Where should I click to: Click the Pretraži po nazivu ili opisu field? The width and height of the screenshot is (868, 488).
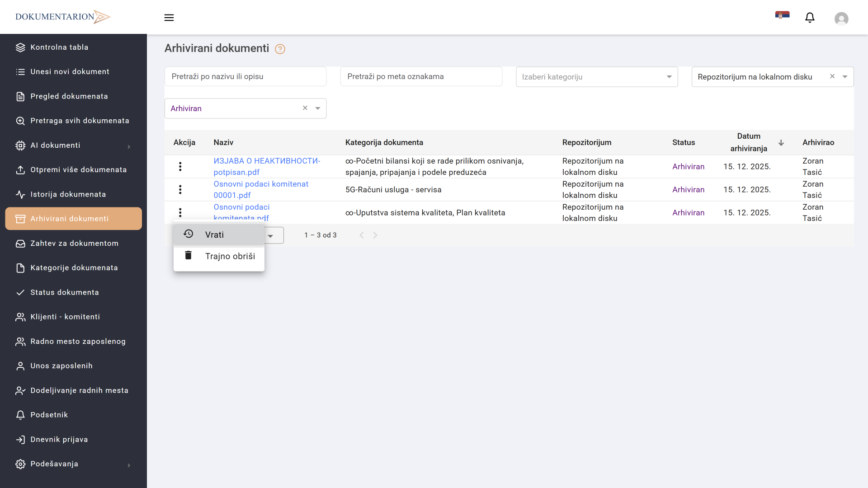[245, 77]
